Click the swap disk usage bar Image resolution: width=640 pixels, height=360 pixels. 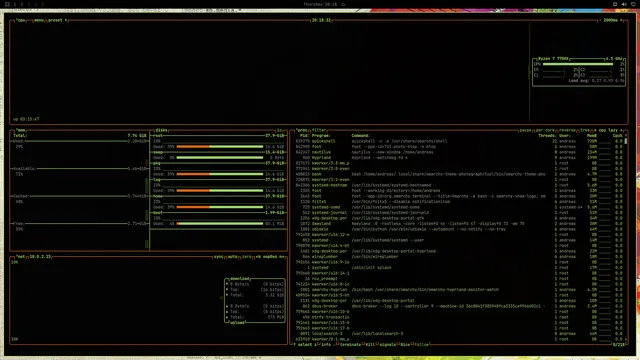[220, 158]
